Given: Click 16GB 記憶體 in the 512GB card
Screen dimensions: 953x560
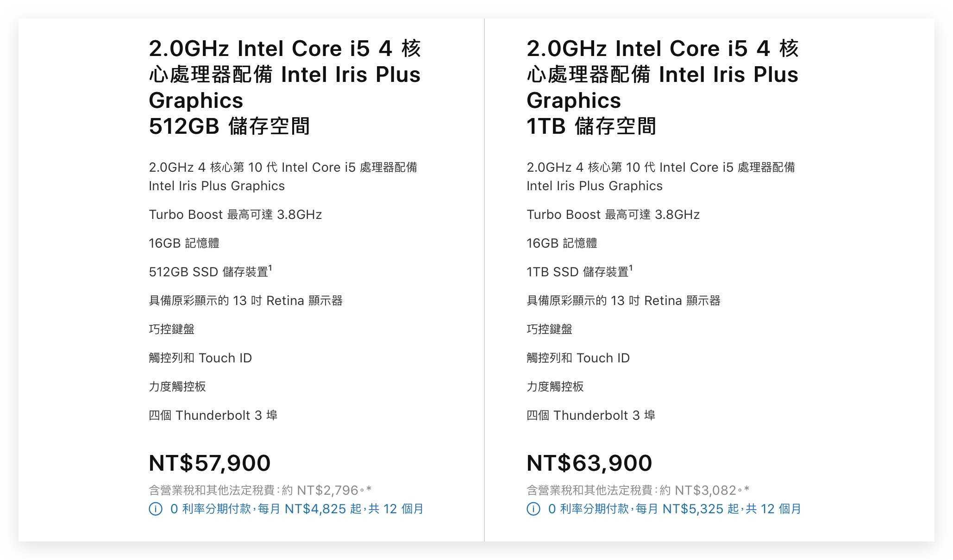Looking at the screenshot, I should (x=184, y=243).
